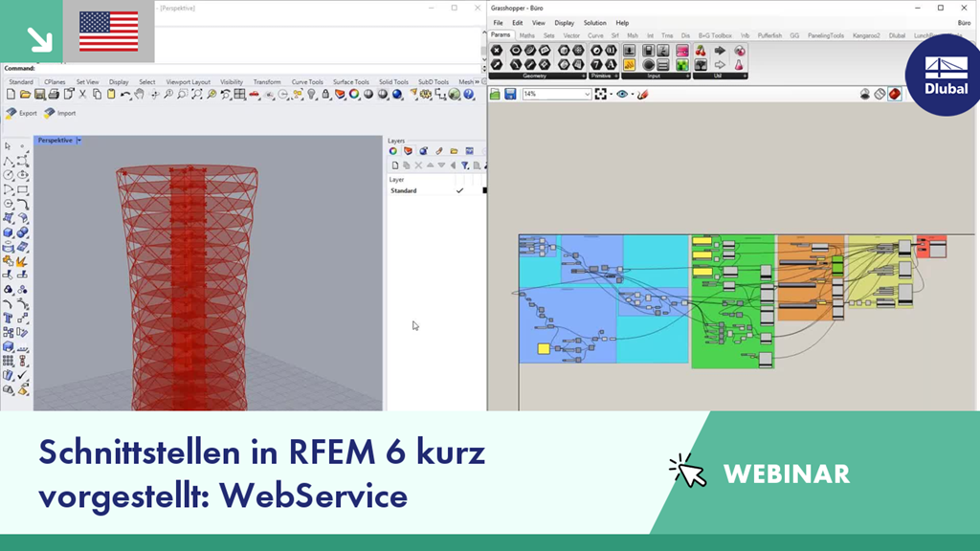Open the Perspektive viewport title dropdown

click(x=80, y=140)
